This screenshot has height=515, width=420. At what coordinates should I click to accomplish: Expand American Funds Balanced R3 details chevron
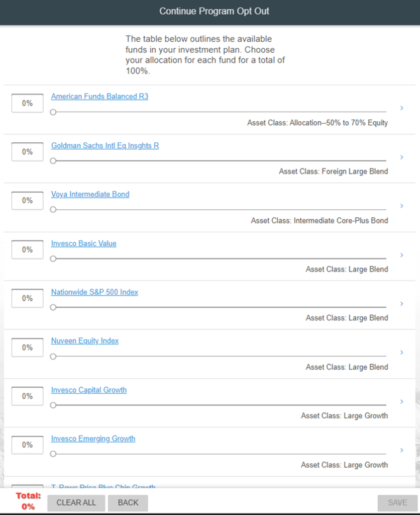[x=401, y=108]
